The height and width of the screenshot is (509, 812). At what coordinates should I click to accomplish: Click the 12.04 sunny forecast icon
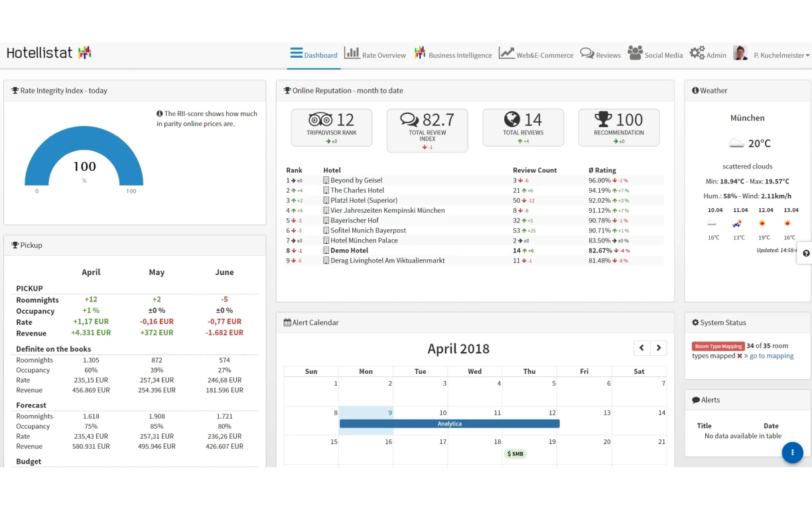[763, 224]
